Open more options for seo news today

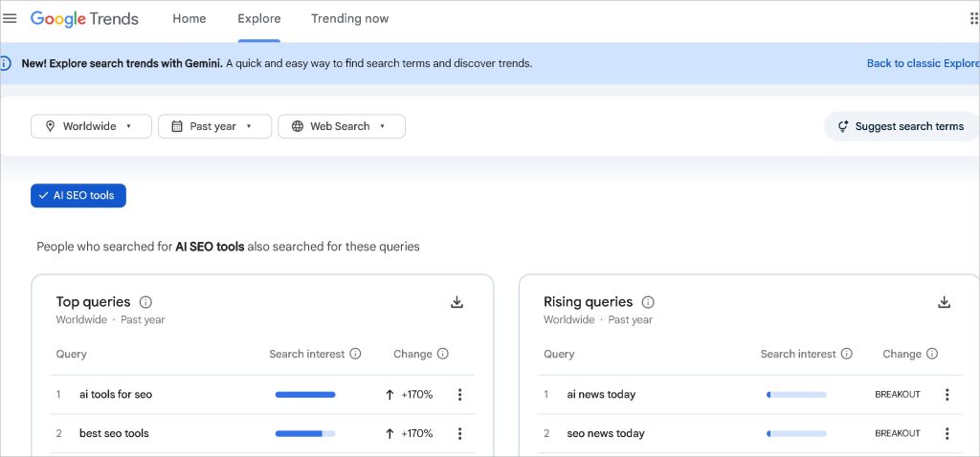coord(947,433)
